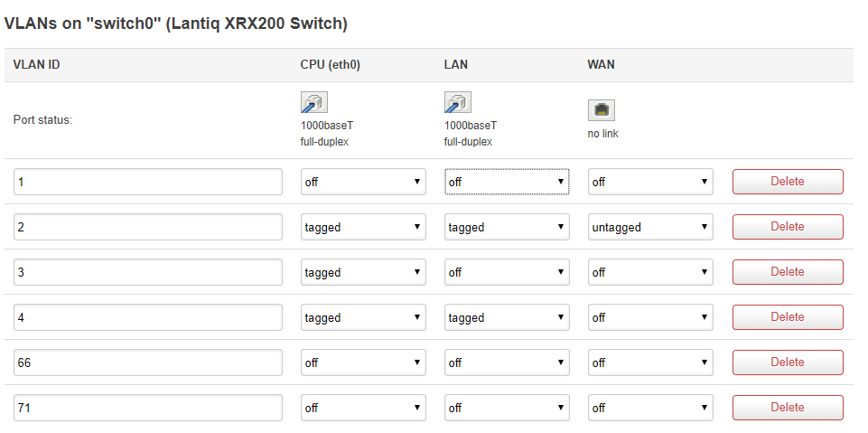Viewport: 868px width, 433px height.
Task: Open CPU dropdown for VLAN 71
Action: (x=363, y=408)
